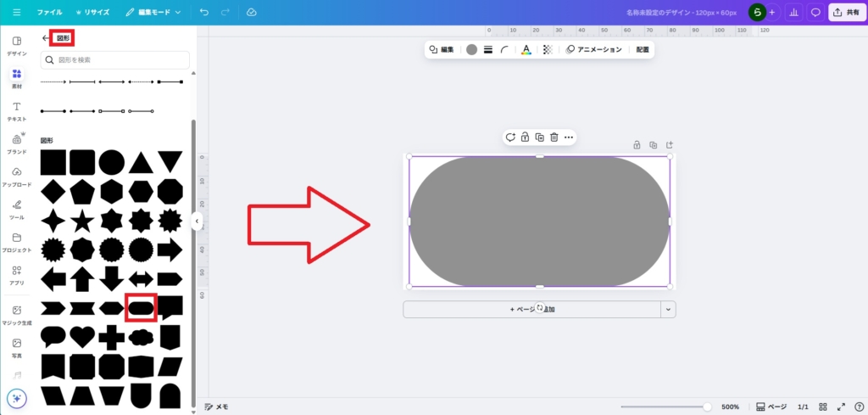Open the transparency checkerboard icon
868x415 pixels.
point(547,50)
